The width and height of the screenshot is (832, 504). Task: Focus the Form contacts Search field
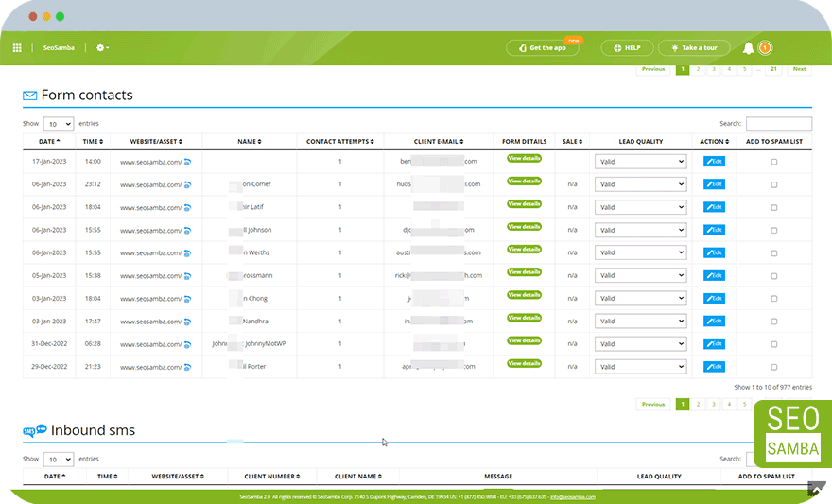click(x=779, y=124)
